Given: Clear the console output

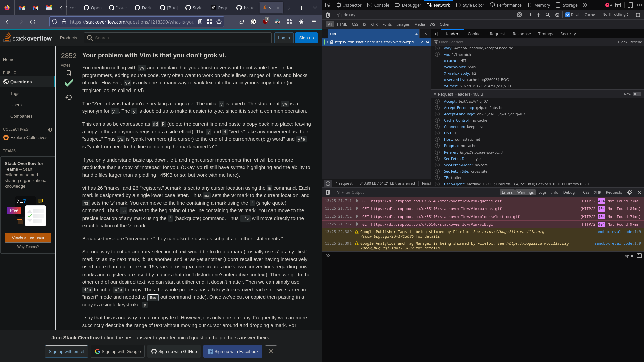Looking at the screenshot, I should click(328, 192).
